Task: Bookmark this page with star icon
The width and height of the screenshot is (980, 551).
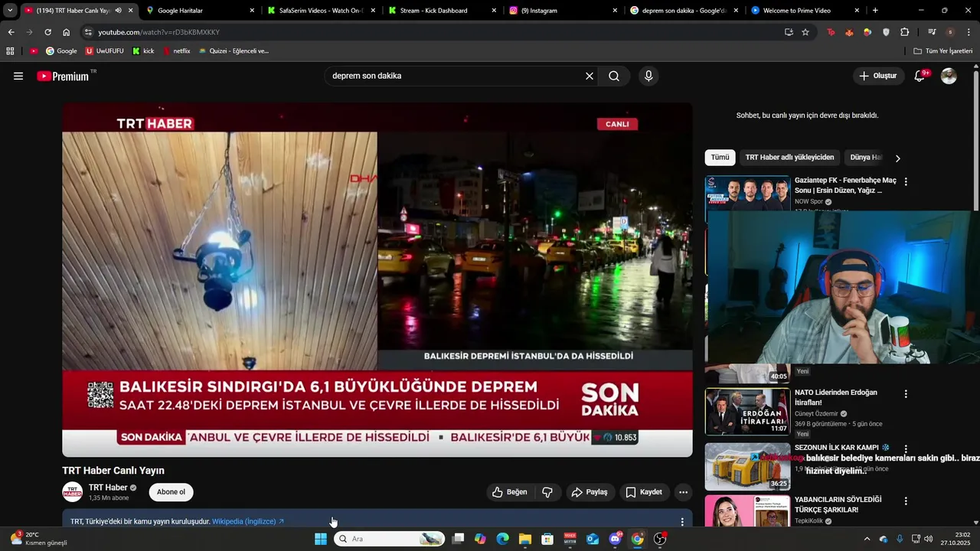Action: (805, 32)
